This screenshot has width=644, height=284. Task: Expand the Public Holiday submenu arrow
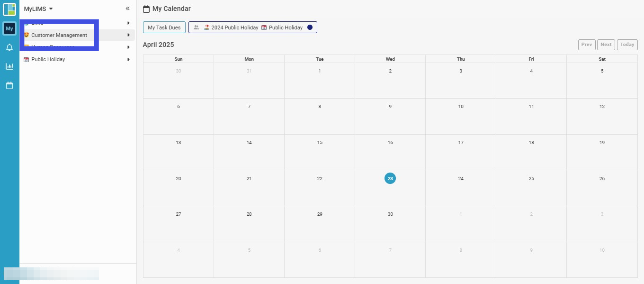pos(128,59)
